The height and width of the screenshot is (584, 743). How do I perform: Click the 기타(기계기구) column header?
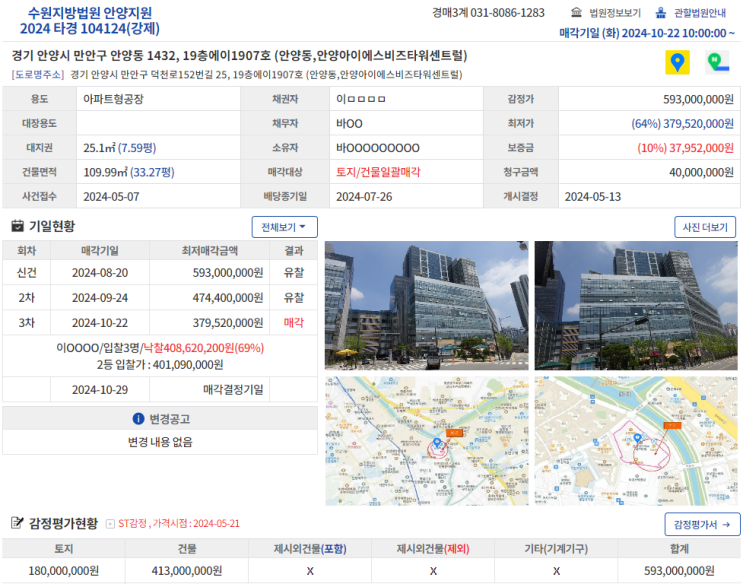tap(556, 549)
